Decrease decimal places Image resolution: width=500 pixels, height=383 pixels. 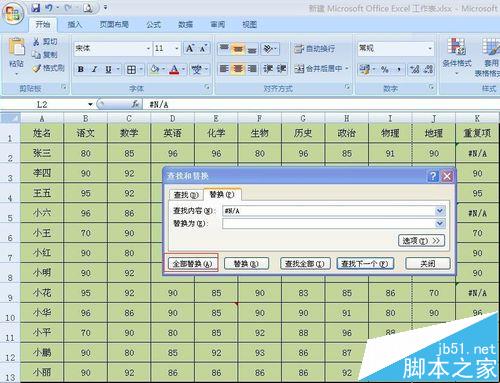[x=428, y=69]
